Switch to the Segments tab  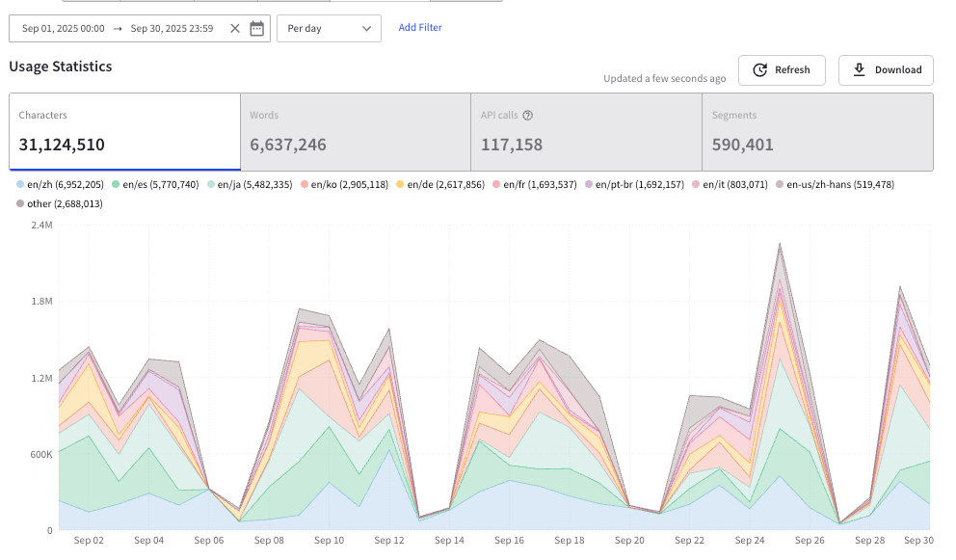[817, 131]
